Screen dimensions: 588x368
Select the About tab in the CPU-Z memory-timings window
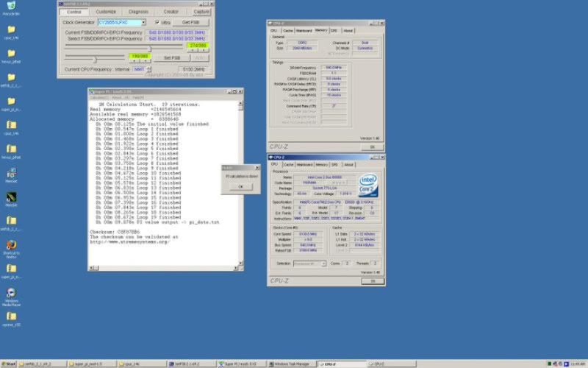coord(348,31)
